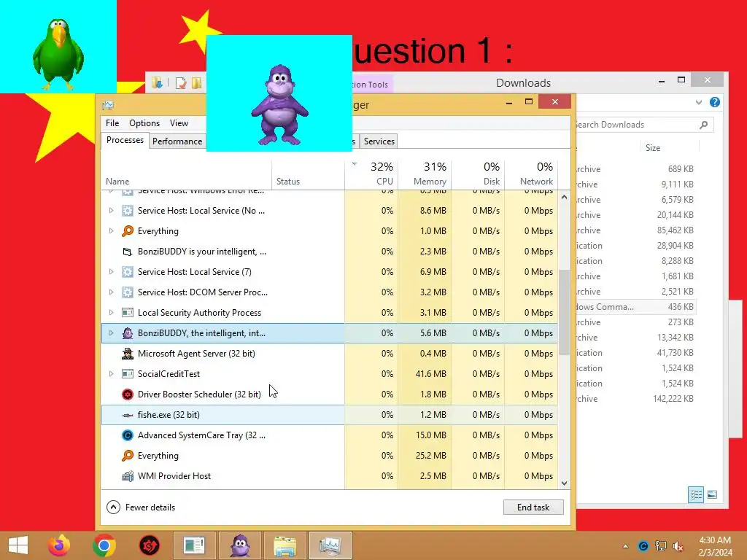The width and height of the screenshot is (747, 560).
Task: Expand the first Everything process row
Action: (x=111, y=231)
